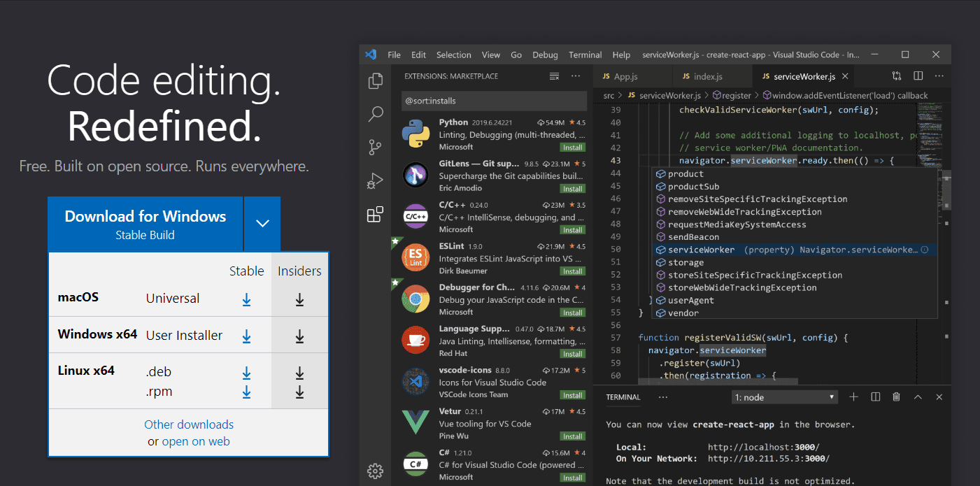
Task: Download Linux x64 .deb Insiders build
Action: (299, 373)
